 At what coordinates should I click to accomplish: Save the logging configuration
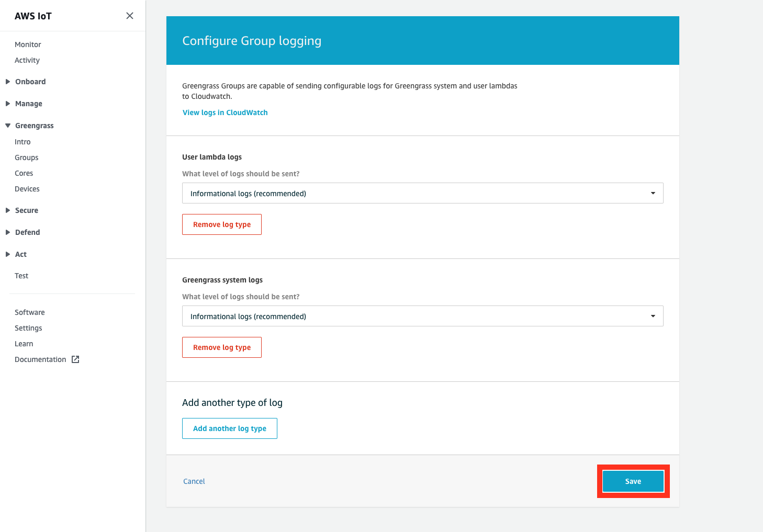[633, 481]
